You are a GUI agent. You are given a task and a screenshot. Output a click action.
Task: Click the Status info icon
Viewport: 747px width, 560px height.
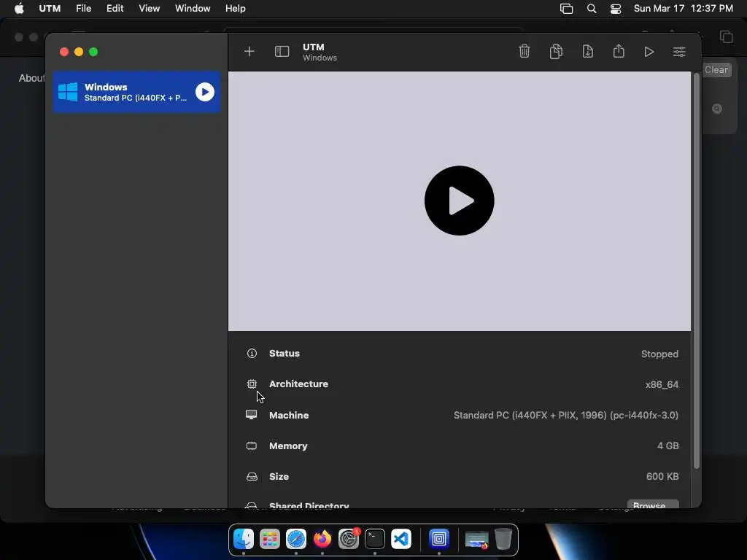[x=252, y=354]
